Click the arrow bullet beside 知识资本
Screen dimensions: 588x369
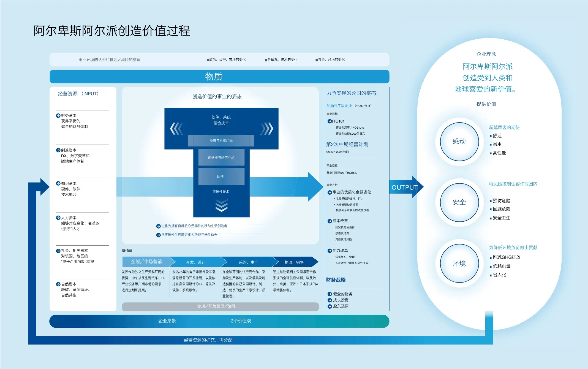pyautogui.click(x=58, y=183)
